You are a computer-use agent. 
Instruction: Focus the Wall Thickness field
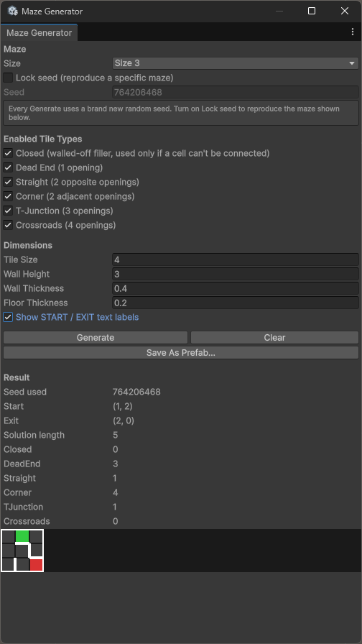235,288
